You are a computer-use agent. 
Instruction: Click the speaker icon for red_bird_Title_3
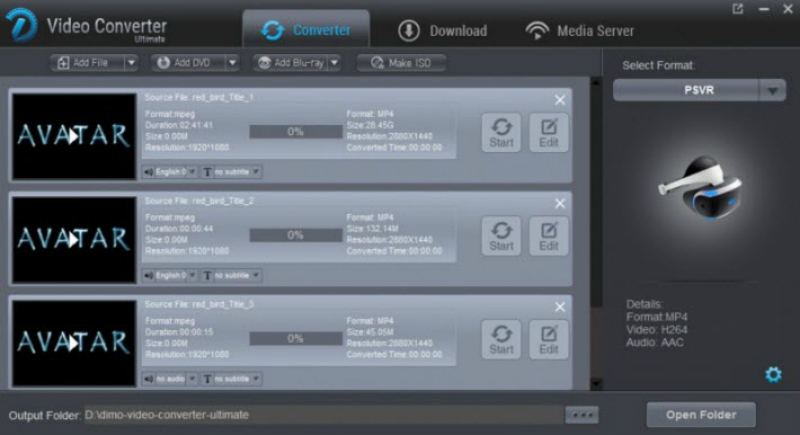click(x=148, y=379)
